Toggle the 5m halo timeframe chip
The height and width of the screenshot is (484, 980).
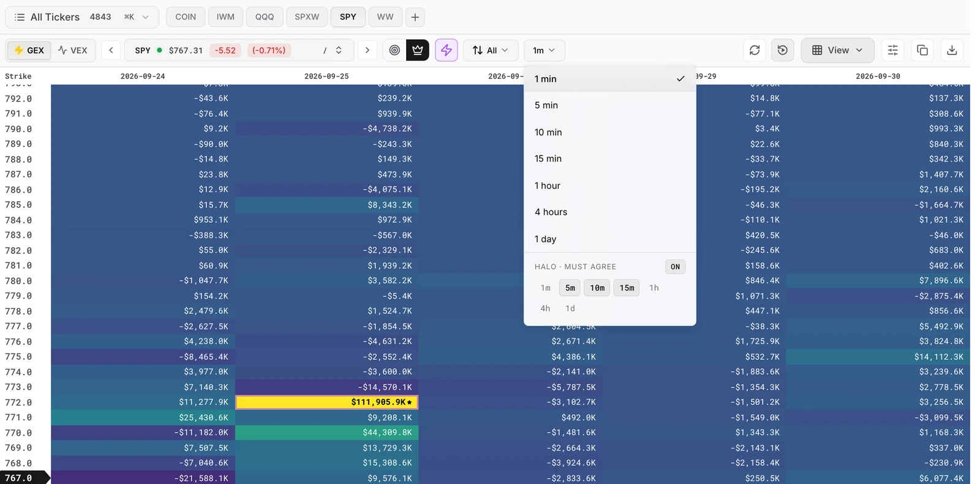point(570,288)
